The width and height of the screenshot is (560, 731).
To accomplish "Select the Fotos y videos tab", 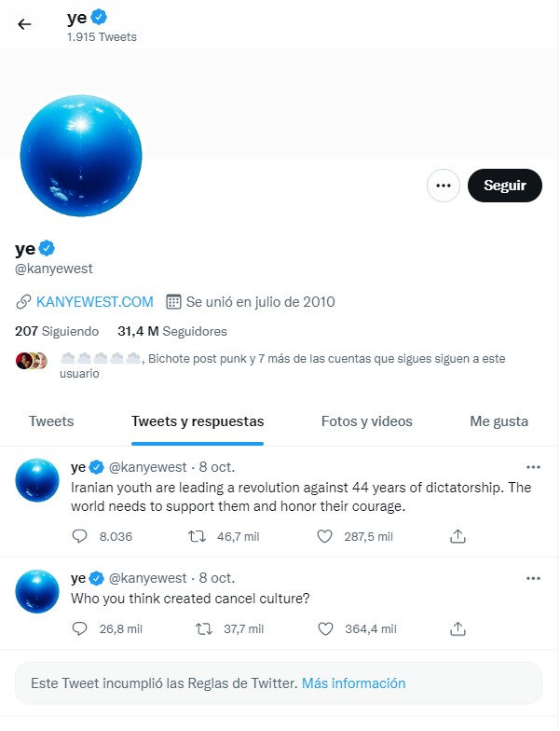I will pos(367,421).
